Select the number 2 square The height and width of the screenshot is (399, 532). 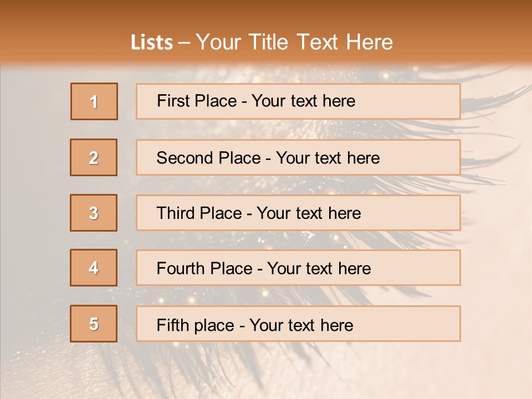click(x=94, y=157)
